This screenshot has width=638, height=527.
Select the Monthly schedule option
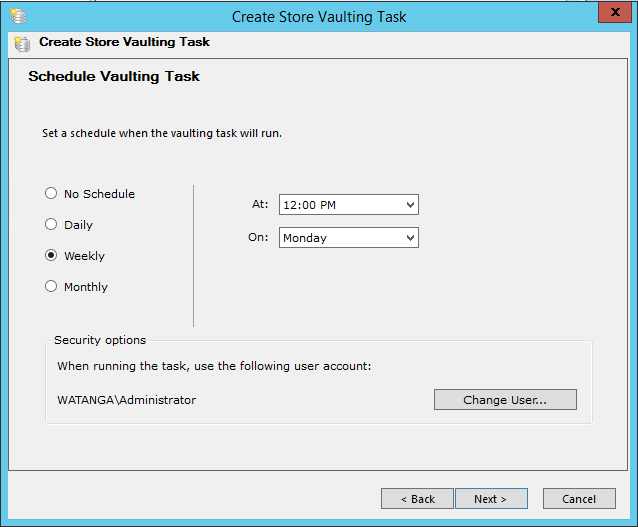[51, 286]
